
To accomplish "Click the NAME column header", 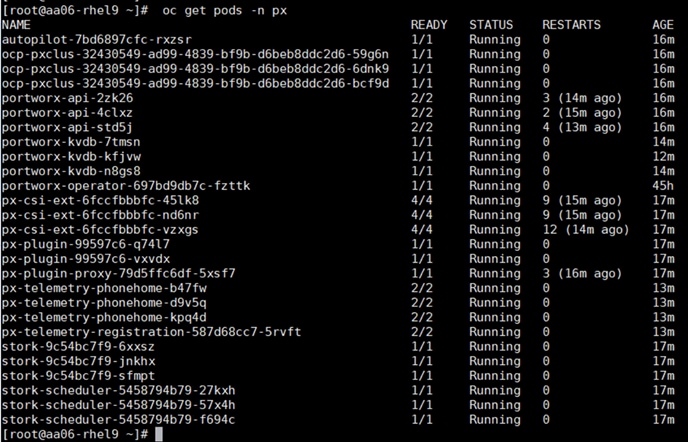I will 17,24.
